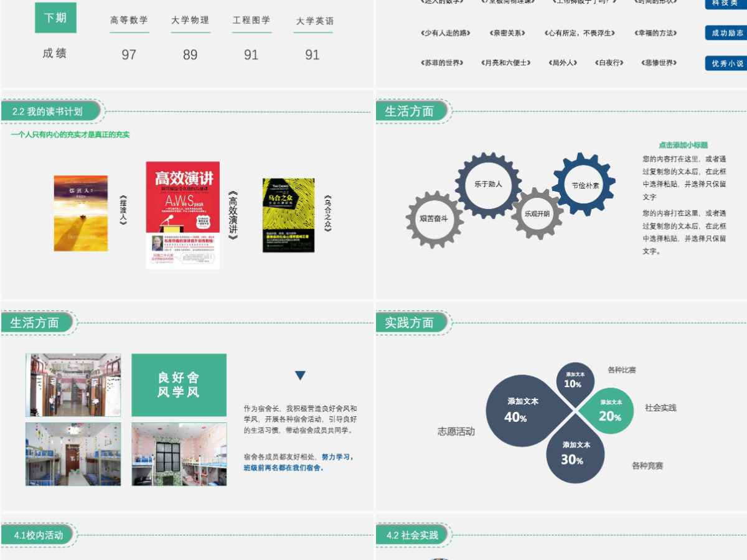Click the 实践方面 section header tab
The image size is (747, 560).
(411, 322)
